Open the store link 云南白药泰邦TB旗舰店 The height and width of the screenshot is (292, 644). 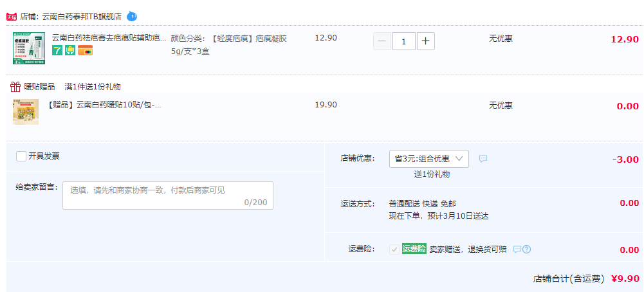pyautogui.click(x=82, y=17)
